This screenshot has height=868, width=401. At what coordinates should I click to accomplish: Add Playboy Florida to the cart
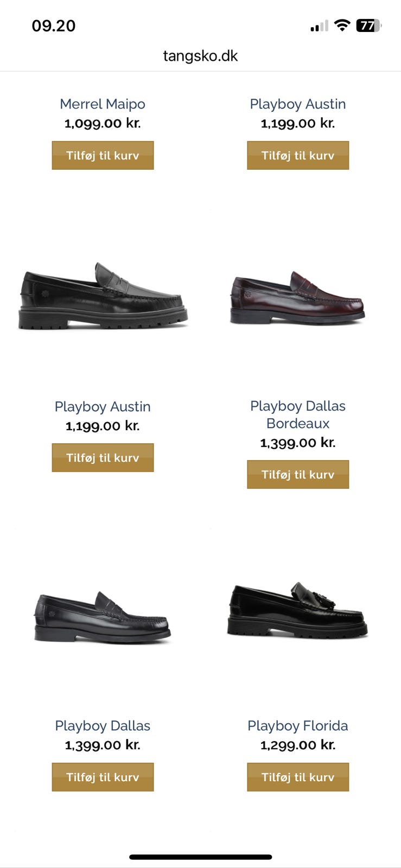click(x=298, y=777)
